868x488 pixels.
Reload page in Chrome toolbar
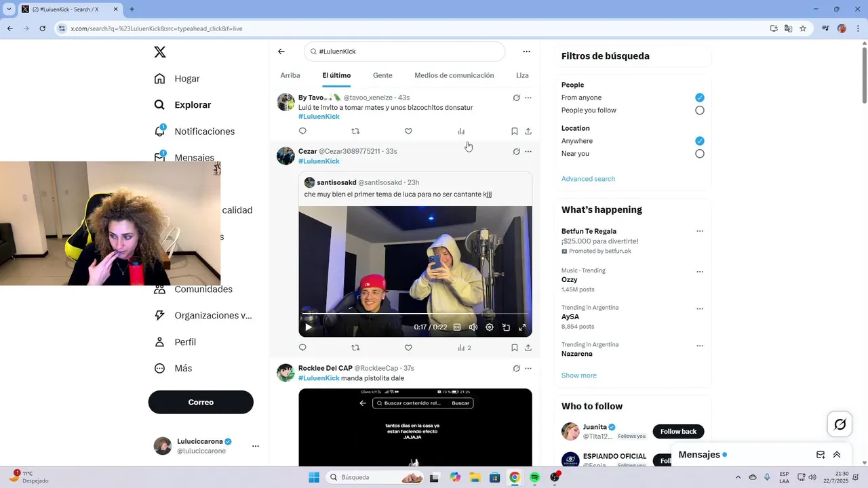tap(42, 28)
